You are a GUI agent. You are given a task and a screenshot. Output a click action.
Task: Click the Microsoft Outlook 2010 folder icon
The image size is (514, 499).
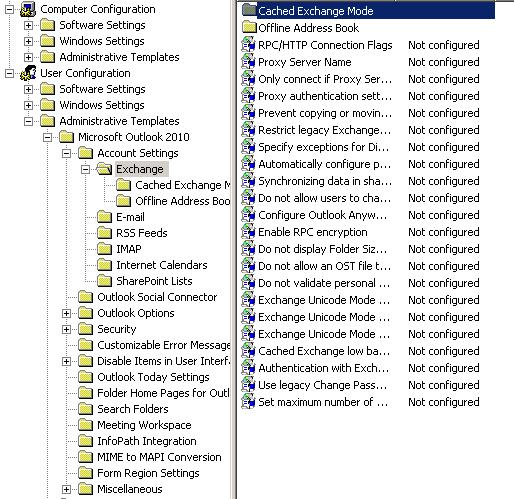[x=66, y=137]
